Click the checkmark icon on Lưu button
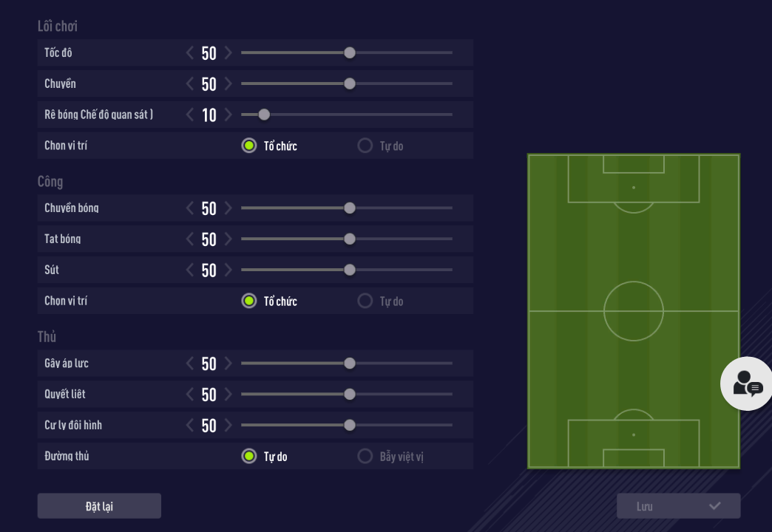772x532 pixels. [714, 506]
